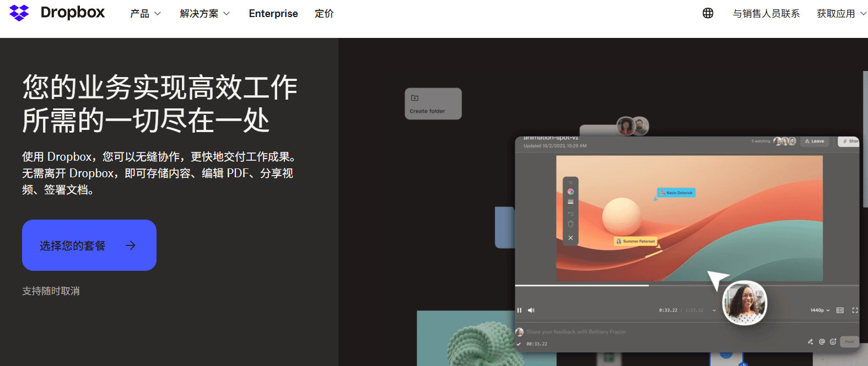
Task: Click the Kevin Deterick comment tag
Action: (676, 193)
